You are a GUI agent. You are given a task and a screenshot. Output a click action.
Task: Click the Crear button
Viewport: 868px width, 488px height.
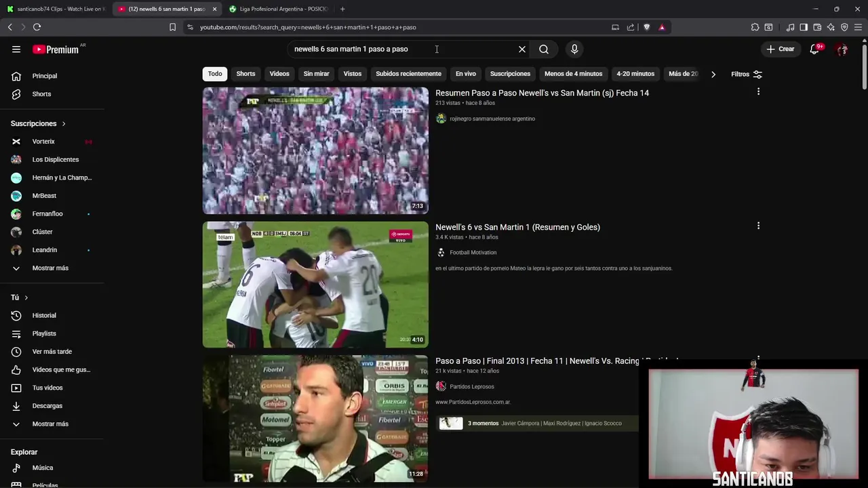(780, 49)
